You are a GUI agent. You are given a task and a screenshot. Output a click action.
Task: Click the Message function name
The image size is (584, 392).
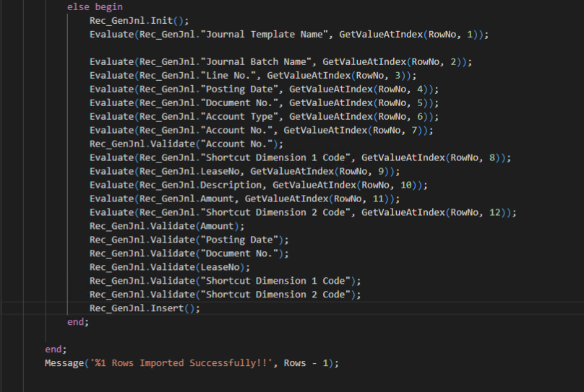click(64, 363)
